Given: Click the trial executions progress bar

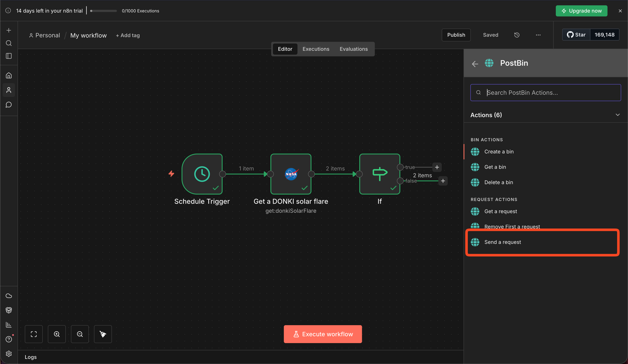Looking at the screenshot, I should (103, 11).
